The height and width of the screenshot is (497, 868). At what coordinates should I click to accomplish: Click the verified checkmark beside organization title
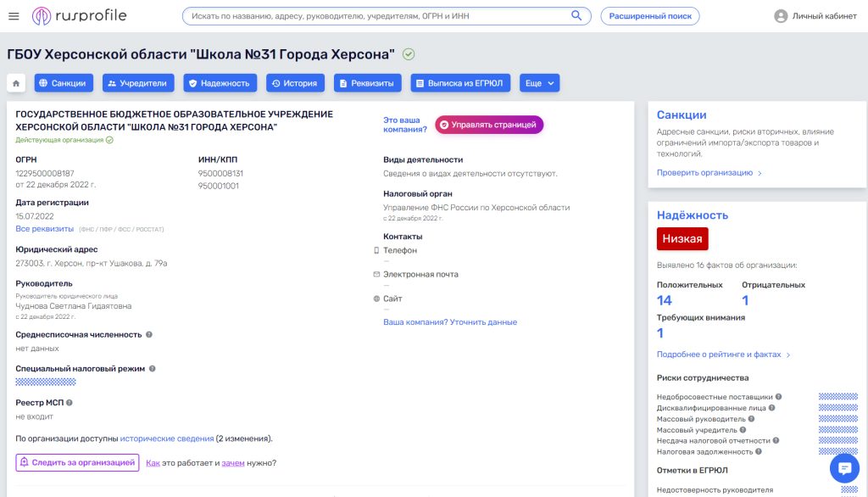pyautogui.click(x=409, y=54)
